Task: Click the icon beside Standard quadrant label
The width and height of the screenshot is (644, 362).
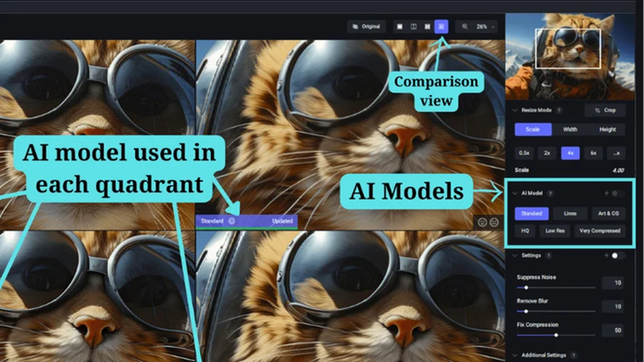Action: tap(232, 221)
